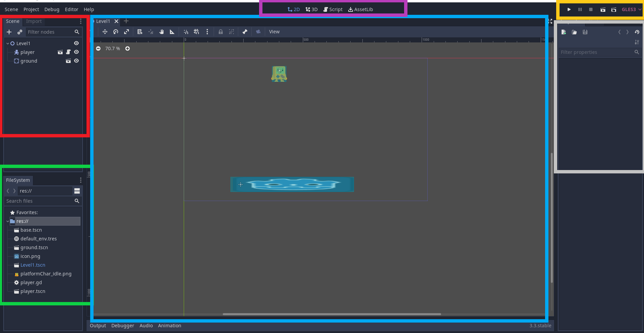Open the Debug menu
The height and width of the screenshot is (333, 644).
point(52,9)
